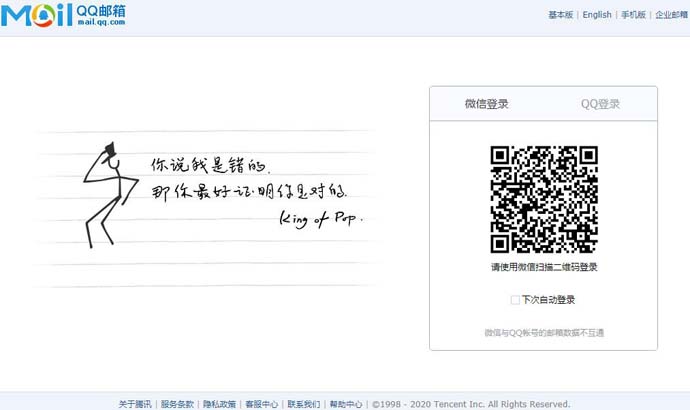Click the 请使用微信扫描二维码登录 instruction text

point(543,267)
